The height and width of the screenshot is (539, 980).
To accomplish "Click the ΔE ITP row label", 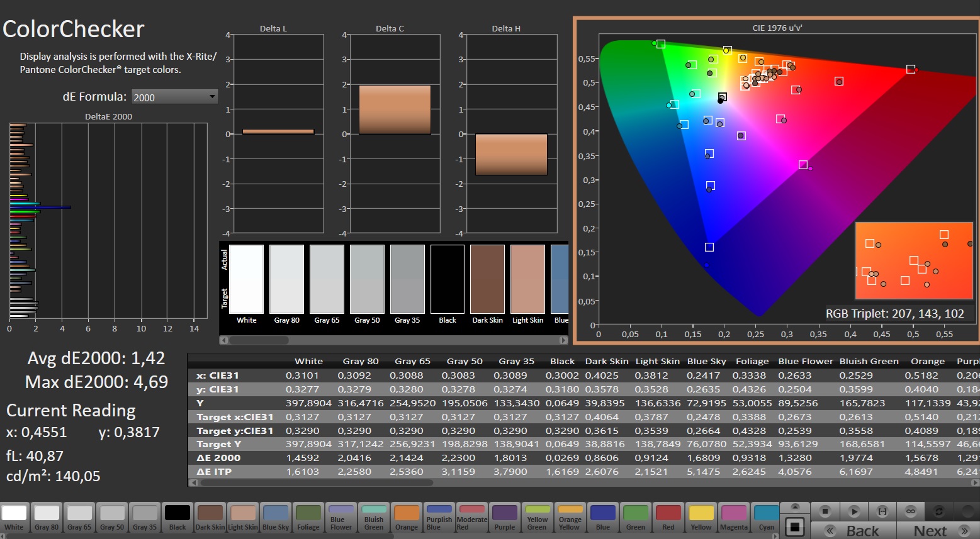I will [x=214, y=472].
